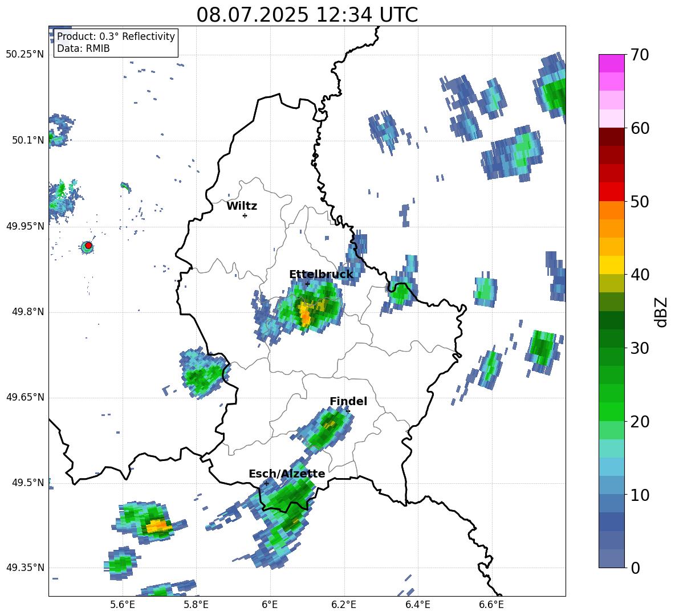Click the 0 value on the colorbar

click(x=635, y=568)
